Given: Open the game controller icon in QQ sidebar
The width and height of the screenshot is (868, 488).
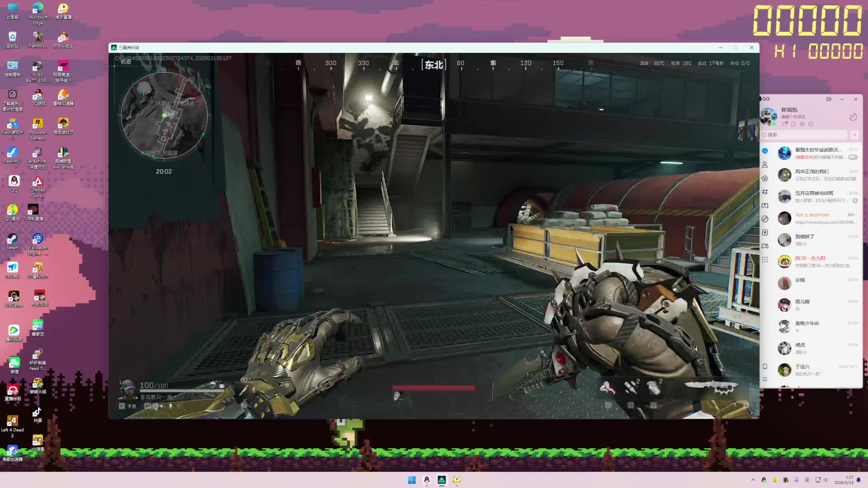Looking at the screenshot, I should coord(765,246).
